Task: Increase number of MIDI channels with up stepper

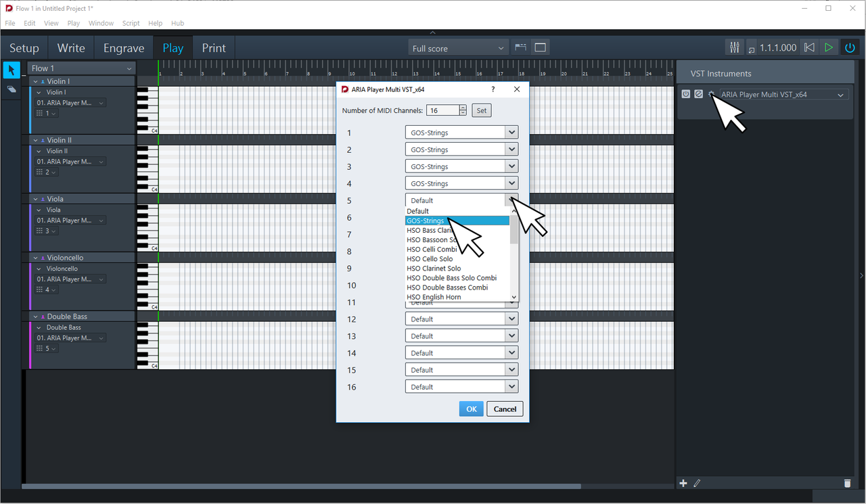Action: [x=463, y=108]
